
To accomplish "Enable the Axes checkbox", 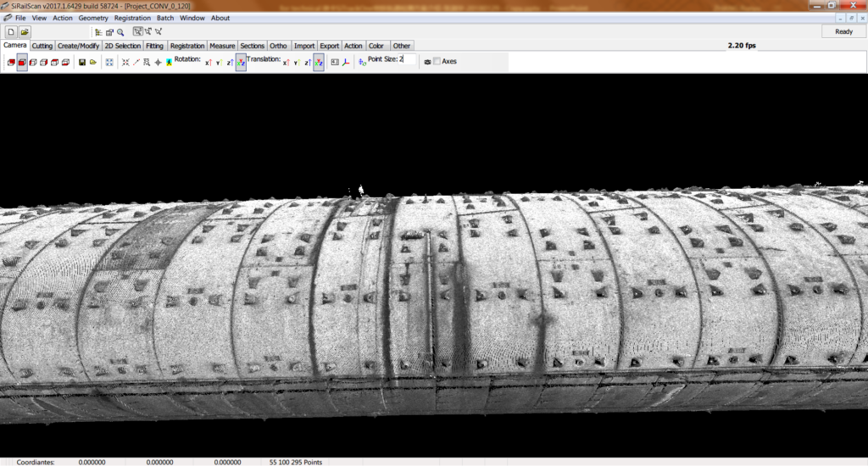I will (437, 62).
